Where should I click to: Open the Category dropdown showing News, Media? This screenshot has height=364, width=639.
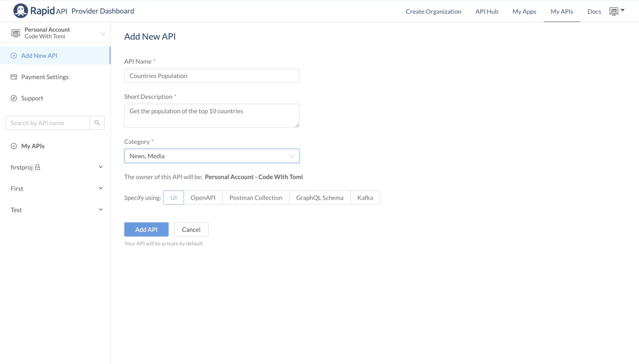(212, 156)
